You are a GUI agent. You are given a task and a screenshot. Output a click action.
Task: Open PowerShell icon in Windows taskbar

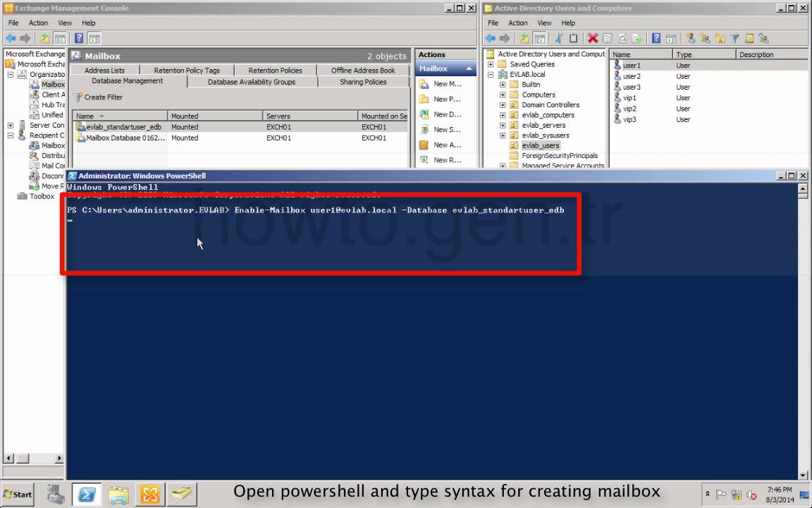coord(87,494)
